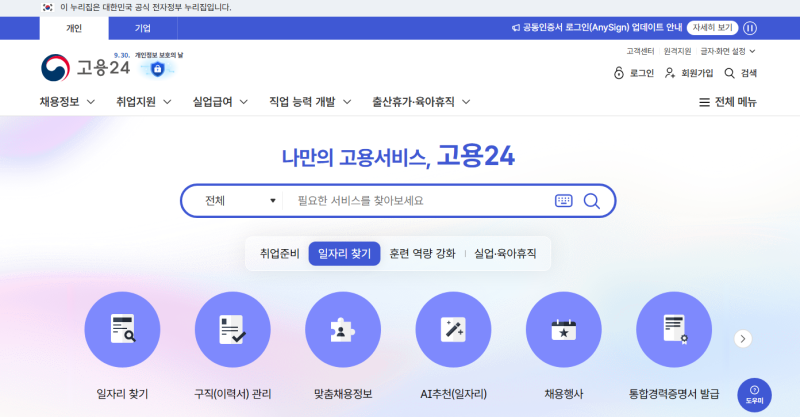Open the 통합경력증명서 발급 certificate icon

point(674,329)
